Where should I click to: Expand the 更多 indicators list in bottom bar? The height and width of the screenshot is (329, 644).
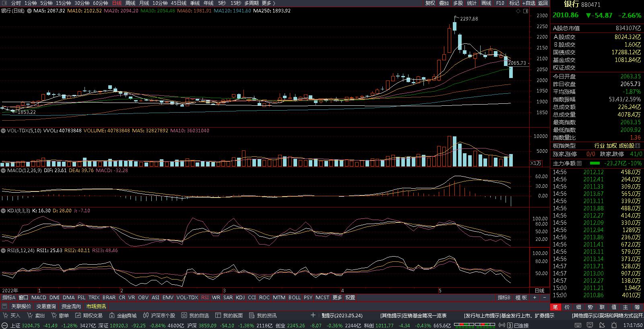pyautogui.click(x=337, y=298)
